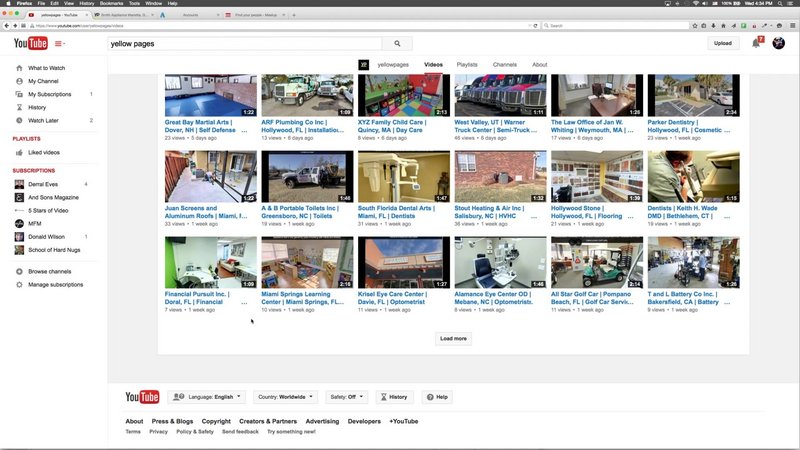Open the footer Creators & Partners link

coord(268,421)
